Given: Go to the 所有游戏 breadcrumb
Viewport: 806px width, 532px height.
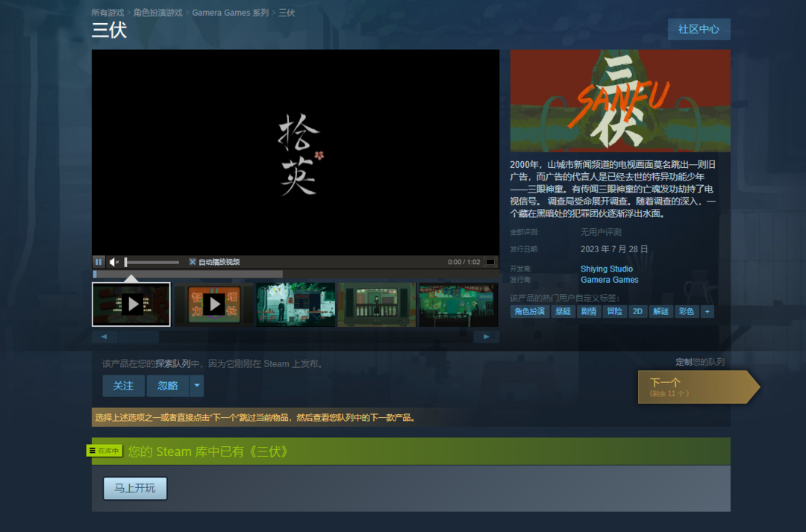Looking at the screenshot, I should pyautogui.click(x=107, y=13).
